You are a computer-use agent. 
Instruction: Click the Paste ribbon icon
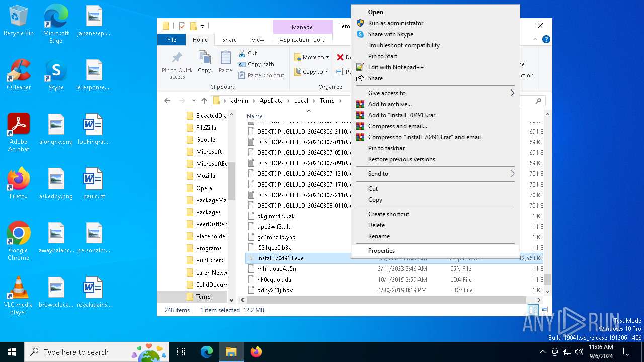(x=225, y=62)
